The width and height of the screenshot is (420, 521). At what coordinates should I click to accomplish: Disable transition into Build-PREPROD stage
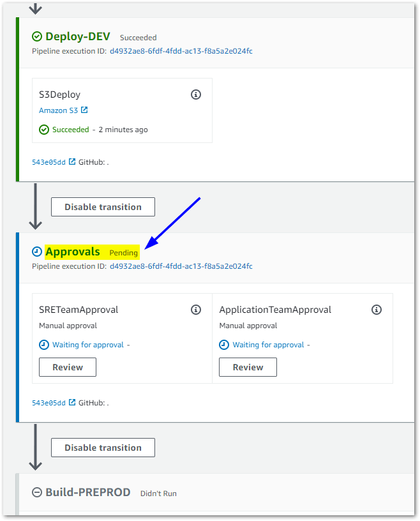(103, 448)
